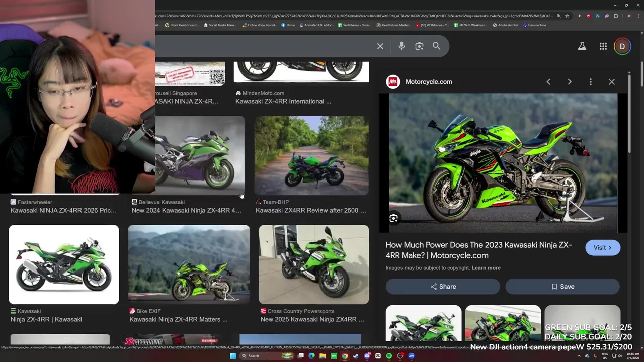Viewport: 644px width, 362px height.
Task: Select the Bike EXIF mountain bike image
Action: (189, 264)
